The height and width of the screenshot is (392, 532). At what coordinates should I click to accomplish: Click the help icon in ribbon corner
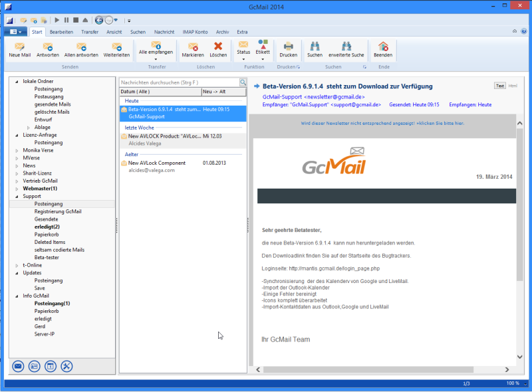coord(523,31)
